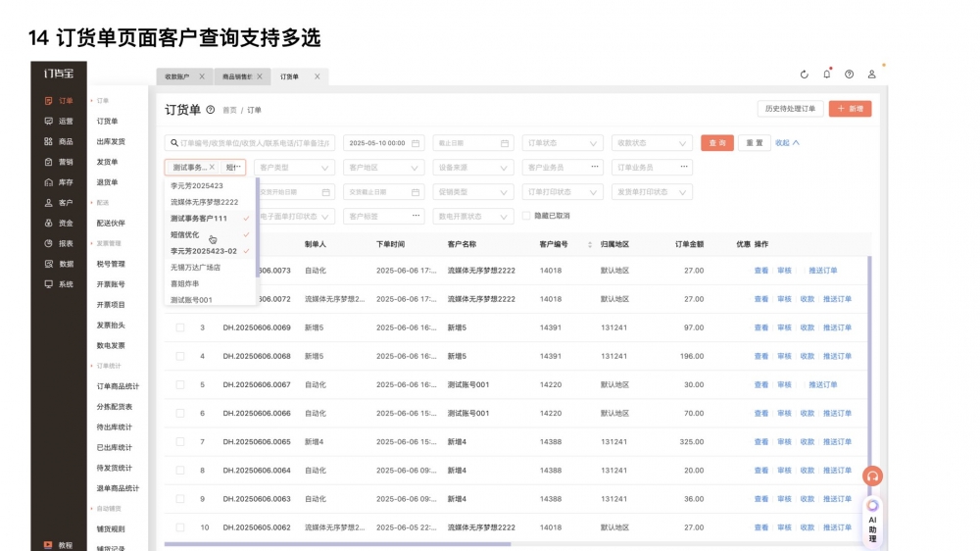Open the 客户类型 dropdown
This screenshot has height=551, width=980.
[x=294, y=168]
